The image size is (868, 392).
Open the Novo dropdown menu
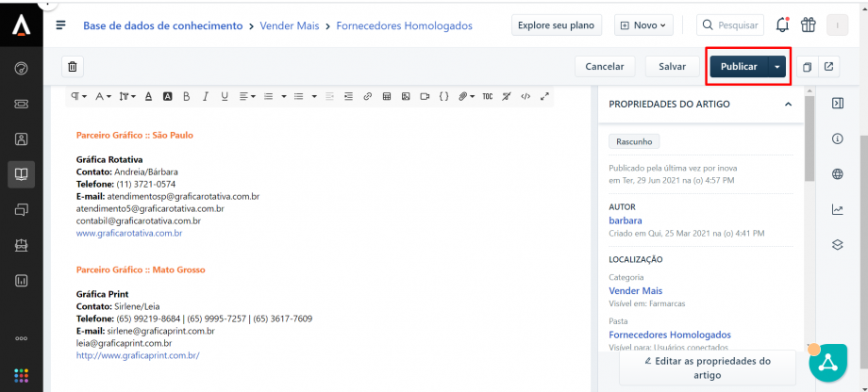click(x=645, y=25)
